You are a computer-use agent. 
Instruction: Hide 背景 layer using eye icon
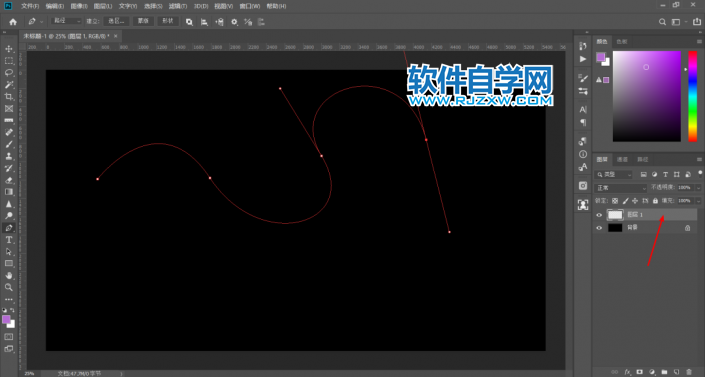pos(599,228)
